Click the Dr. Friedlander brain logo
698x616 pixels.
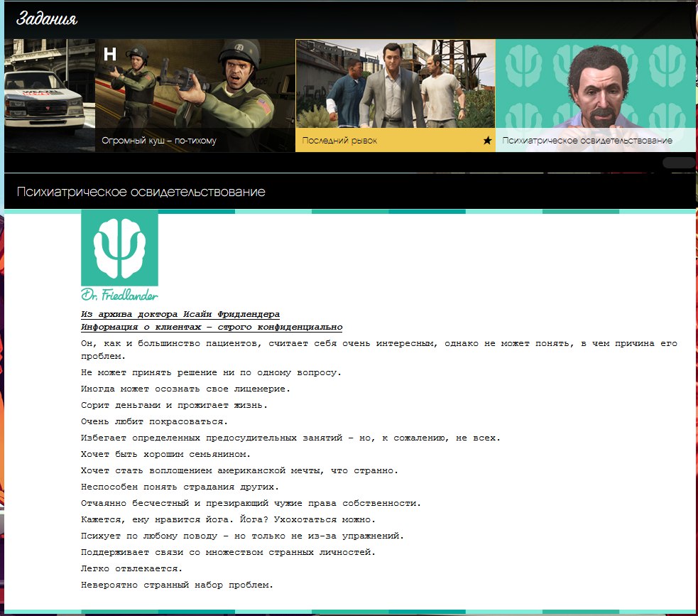coord(119,248)
